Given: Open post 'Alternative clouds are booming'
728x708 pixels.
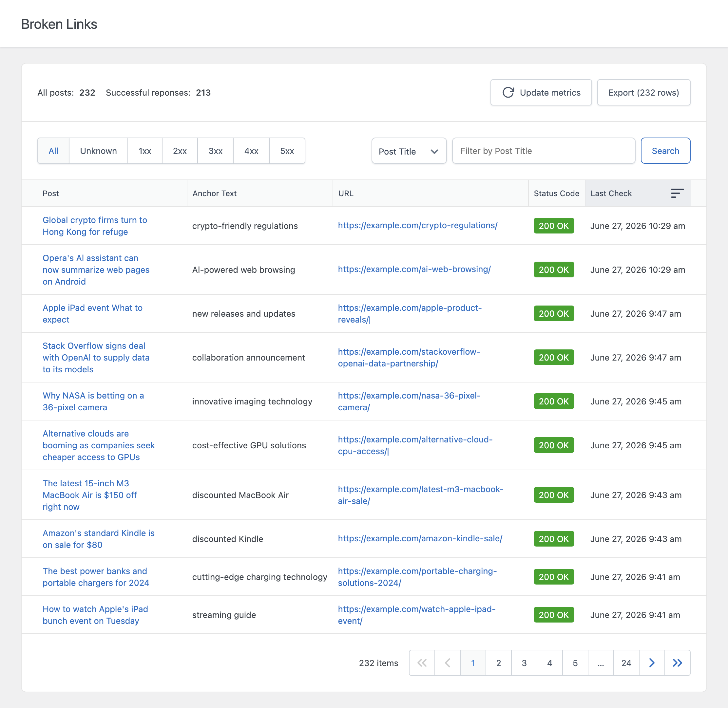Looking at the screenshot, I should 99,445.
